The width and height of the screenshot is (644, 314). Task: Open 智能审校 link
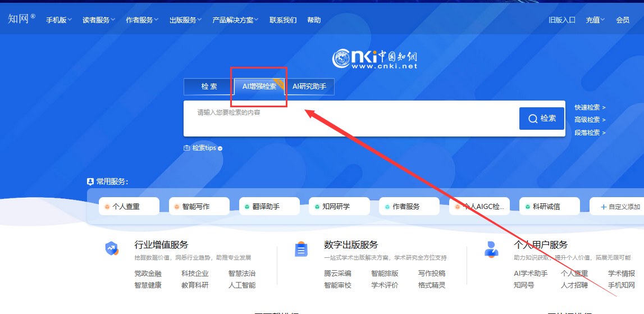337,285
